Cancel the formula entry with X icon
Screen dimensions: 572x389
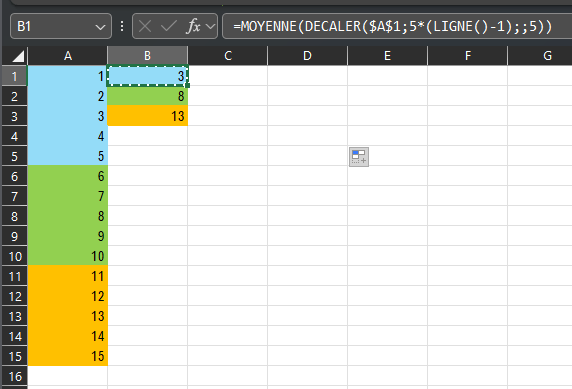click(145, 26)
